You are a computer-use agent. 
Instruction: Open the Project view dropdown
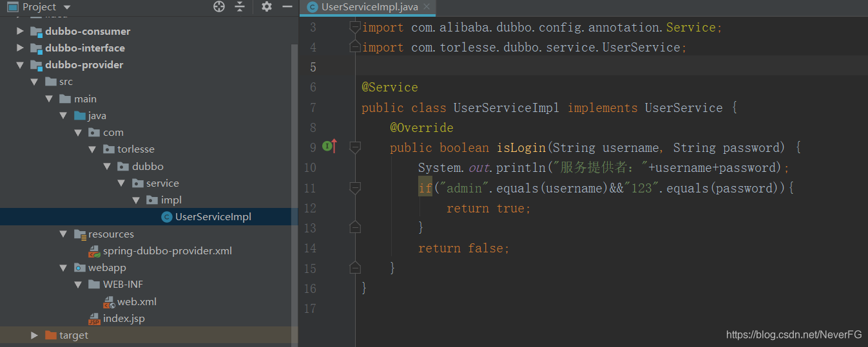(x=68, y=8)
